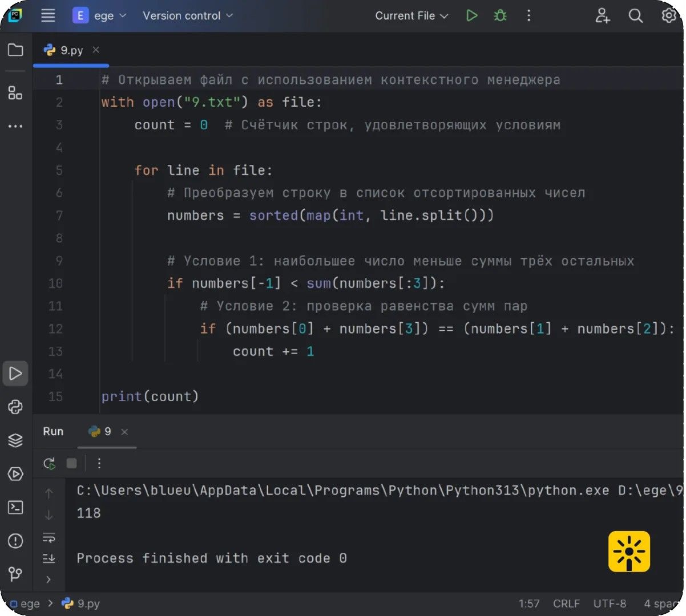Run the current file with green play button
The width and height of the screenshot is (686, 616).
pyautogui.click(x=471, y=16)
